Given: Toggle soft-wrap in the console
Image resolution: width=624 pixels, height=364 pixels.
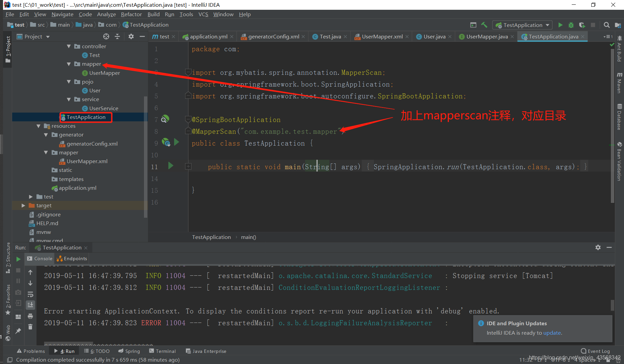Looking at the screenshot, I should pos(30,294).
